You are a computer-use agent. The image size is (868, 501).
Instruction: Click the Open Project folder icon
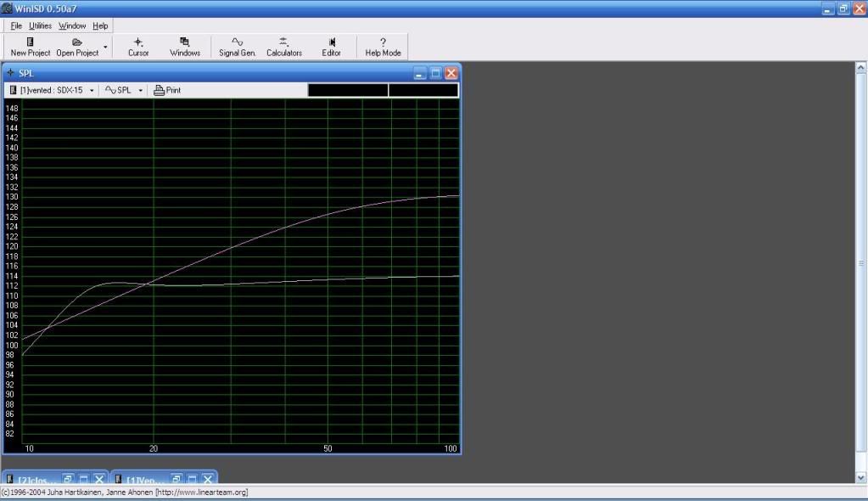[77, 42]
